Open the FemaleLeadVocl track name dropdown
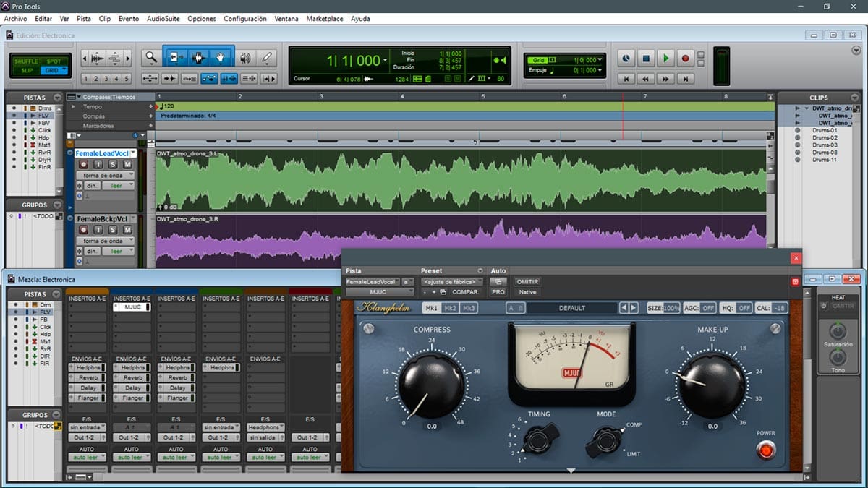This screenshot has height=488, width=868. [133, 153]
